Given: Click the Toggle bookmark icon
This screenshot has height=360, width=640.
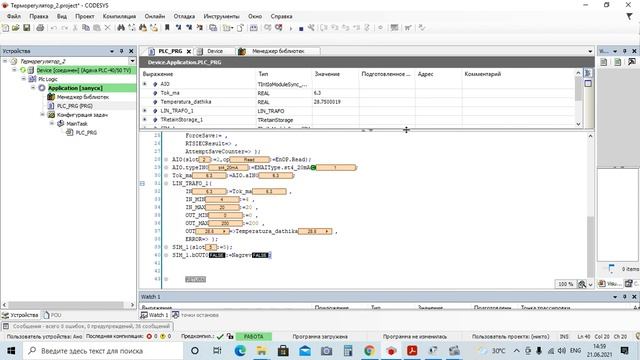Looking at the screenshot, I should pos(167,28).
